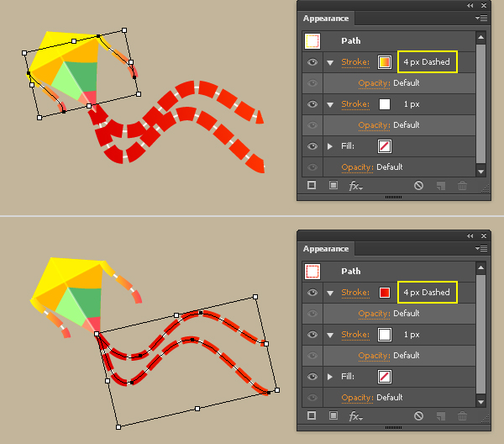Select the Appearance tab in bottom panel
Image resolution: width=504 pixels, height=444 pixels.
tap(326, 249)
